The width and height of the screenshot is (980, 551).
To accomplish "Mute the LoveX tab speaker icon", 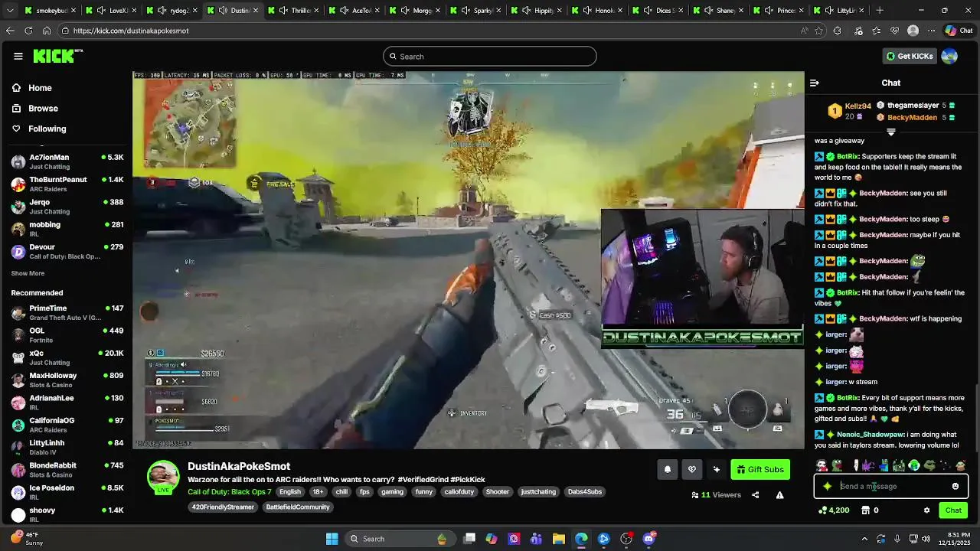I will click(x=101, y=11).
